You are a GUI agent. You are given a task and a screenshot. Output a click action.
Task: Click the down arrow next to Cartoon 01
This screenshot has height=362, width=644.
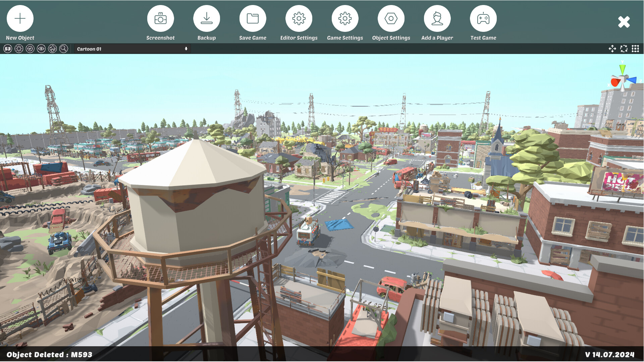(186, 49)
